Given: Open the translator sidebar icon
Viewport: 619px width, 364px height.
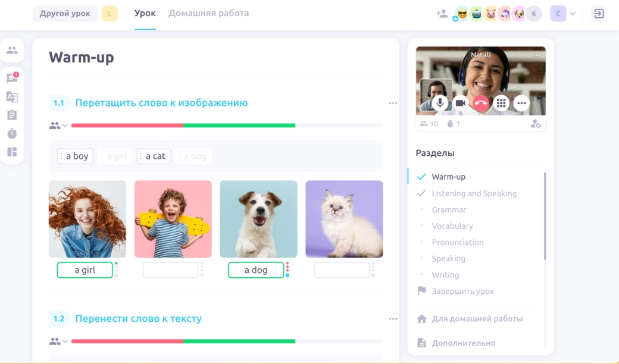Looking at the screenshot, I should 12,97.
